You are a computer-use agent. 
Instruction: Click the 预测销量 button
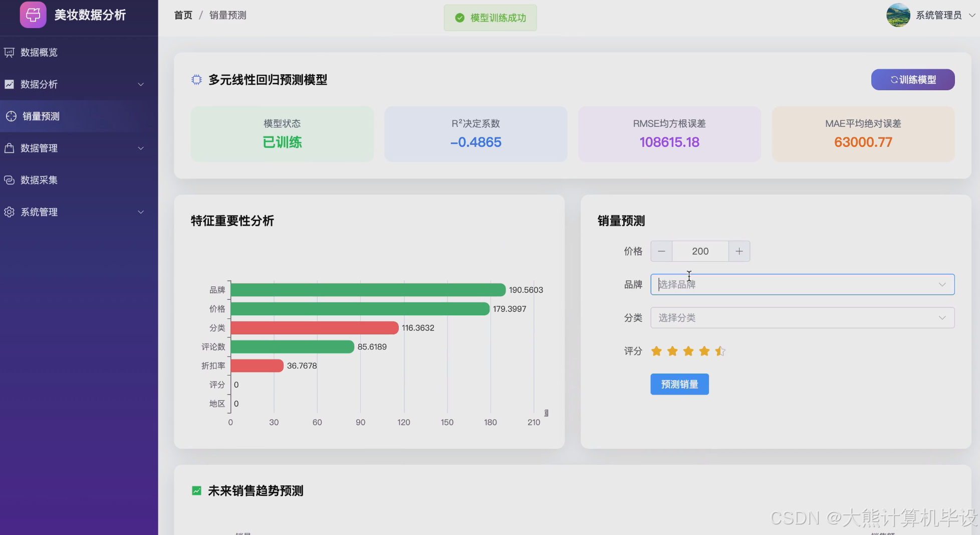click(679, 384)
